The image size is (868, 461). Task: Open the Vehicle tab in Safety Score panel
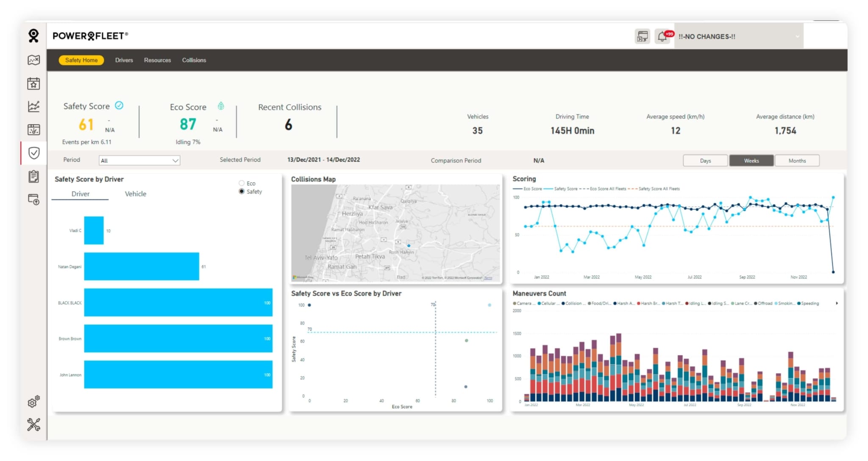point(135,194)
